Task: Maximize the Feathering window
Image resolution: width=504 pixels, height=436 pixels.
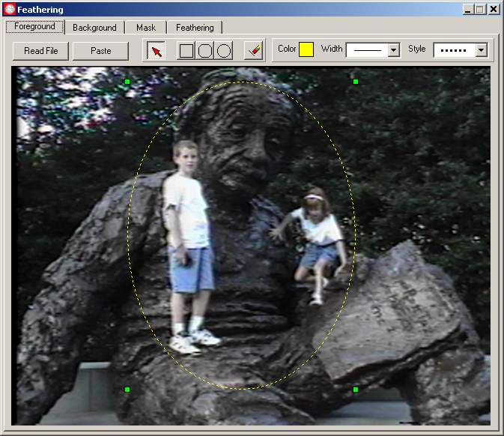Action: (x=480, y=10)
